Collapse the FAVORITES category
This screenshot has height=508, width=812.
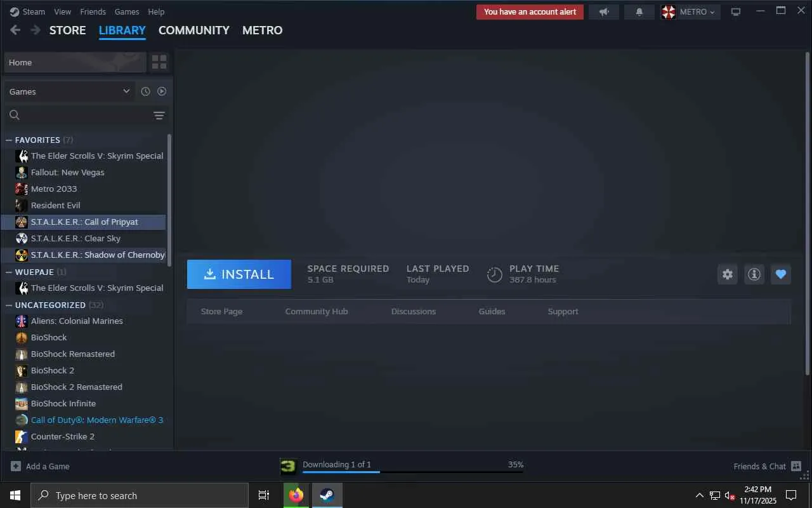click(9, 140)
